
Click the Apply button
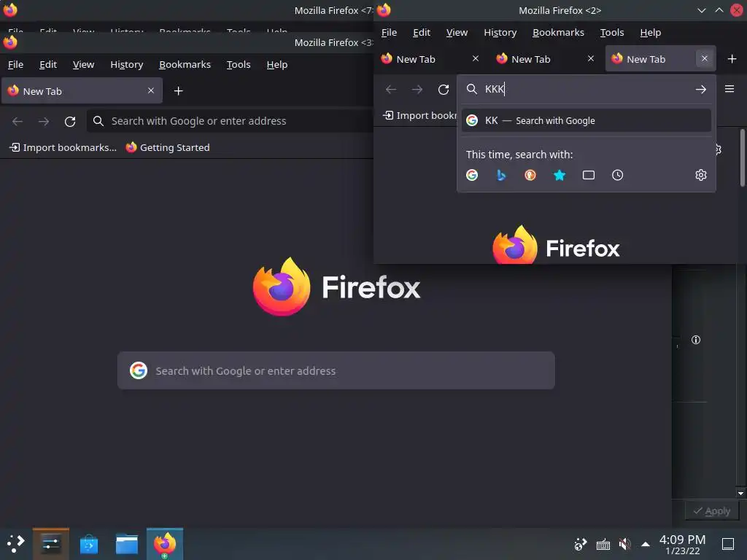tap(712, 511)
